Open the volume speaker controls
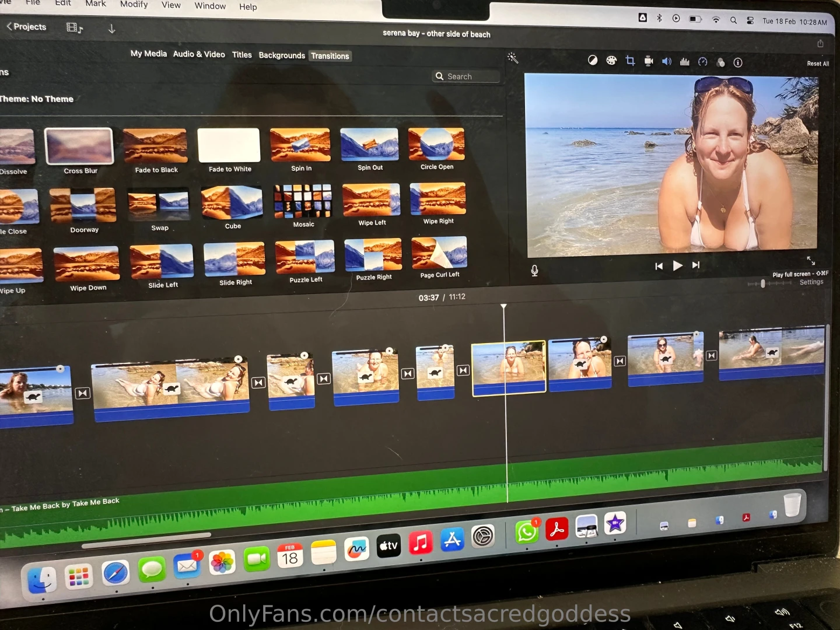 coord(666,61)
